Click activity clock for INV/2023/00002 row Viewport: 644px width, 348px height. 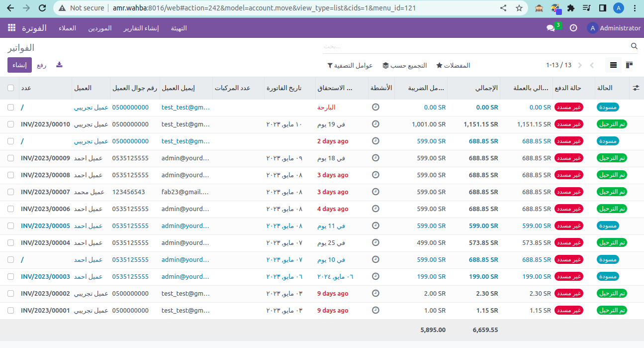click(x=375, y=293)
